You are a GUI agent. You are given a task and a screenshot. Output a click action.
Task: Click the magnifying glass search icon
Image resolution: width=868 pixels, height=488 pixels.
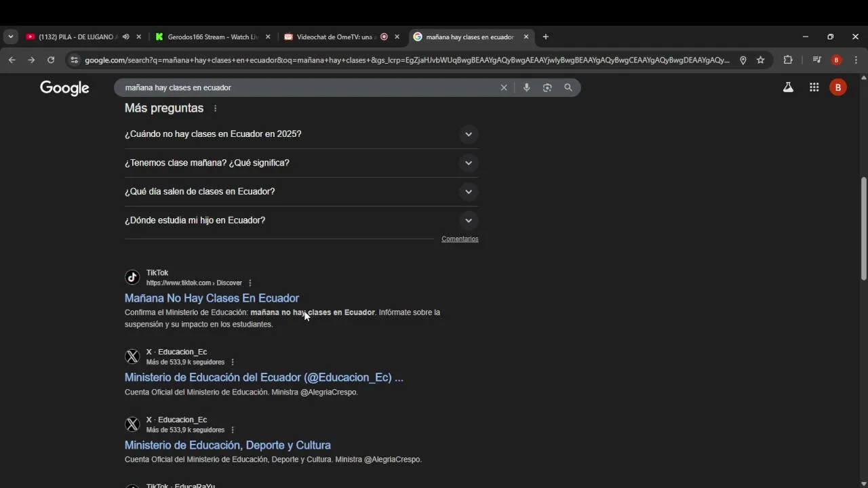[x=568, y=87]
